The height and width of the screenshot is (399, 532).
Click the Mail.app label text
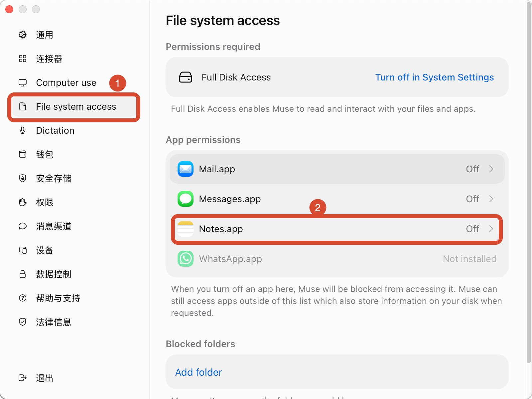pyautogui.click(x=217, y=169)
